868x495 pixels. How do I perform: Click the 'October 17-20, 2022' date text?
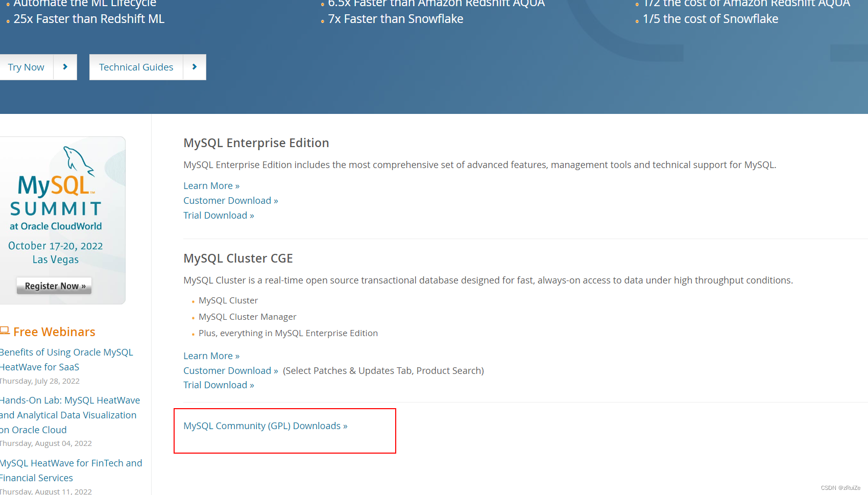point(56,246)
